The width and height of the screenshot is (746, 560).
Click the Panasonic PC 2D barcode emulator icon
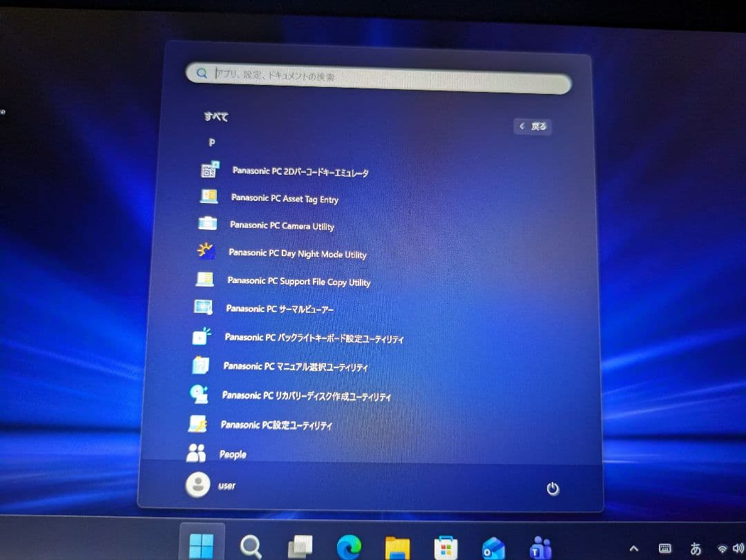click(209, 170)
